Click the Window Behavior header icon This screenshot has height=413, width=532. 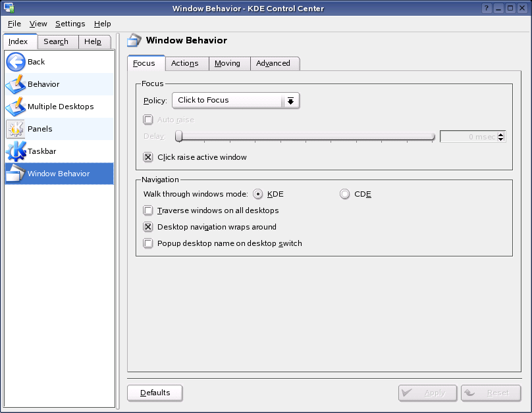pos(134,40)
